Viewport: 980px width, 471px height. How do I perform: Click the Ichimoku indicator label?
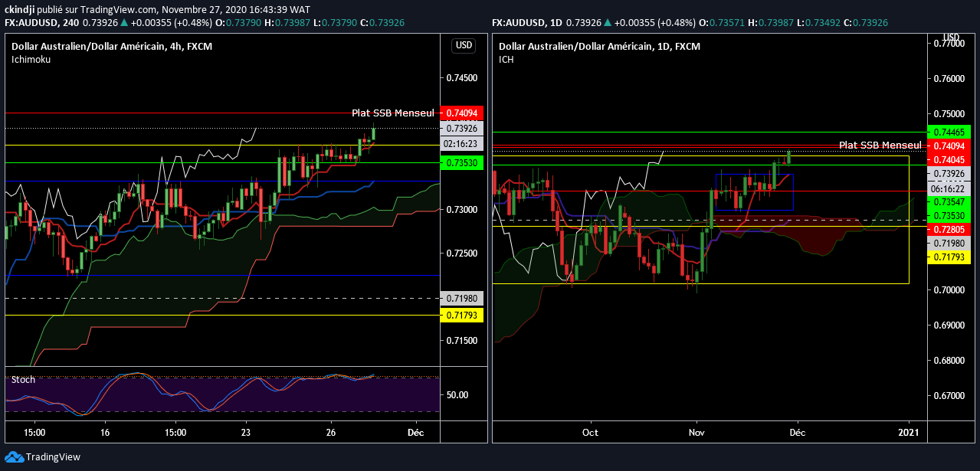31,59
